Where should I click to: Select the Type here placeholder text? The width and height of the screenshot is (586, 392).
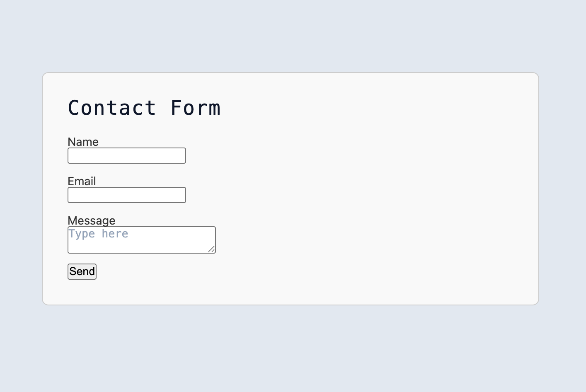tap(98, 234)
